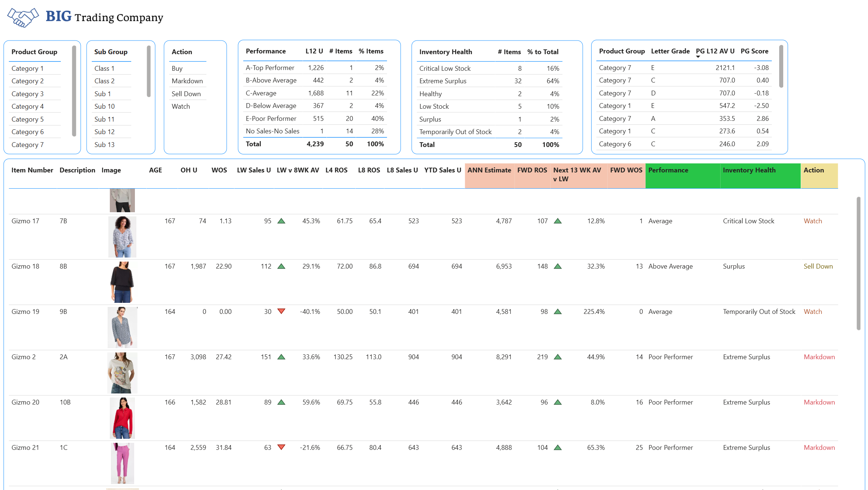Click red down arrow in Gizmo 21 LW Sales
Viewport: 868px width, 490px height.
point(281,447)
